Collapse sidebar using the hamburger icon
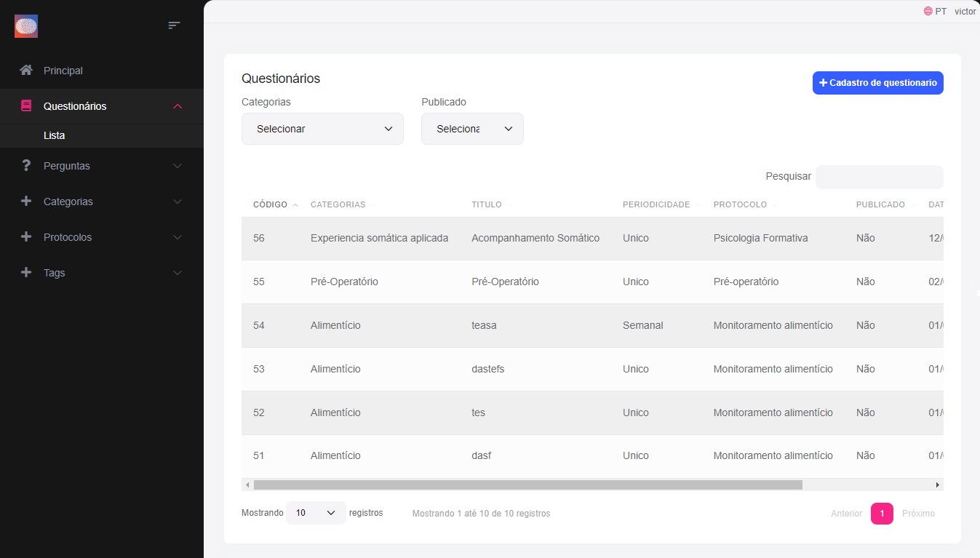The height and width of the screenshot is (558, 980). pos(174,25)
